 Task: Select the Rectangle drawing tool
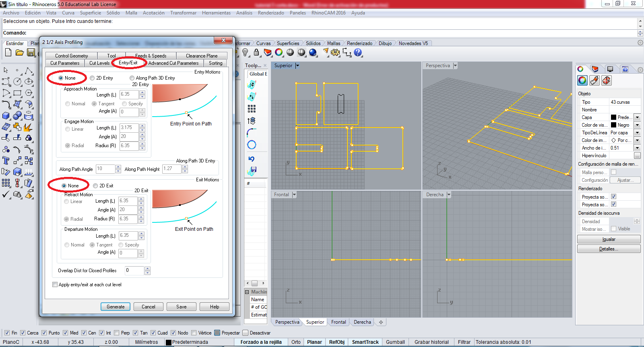point(17,93)
